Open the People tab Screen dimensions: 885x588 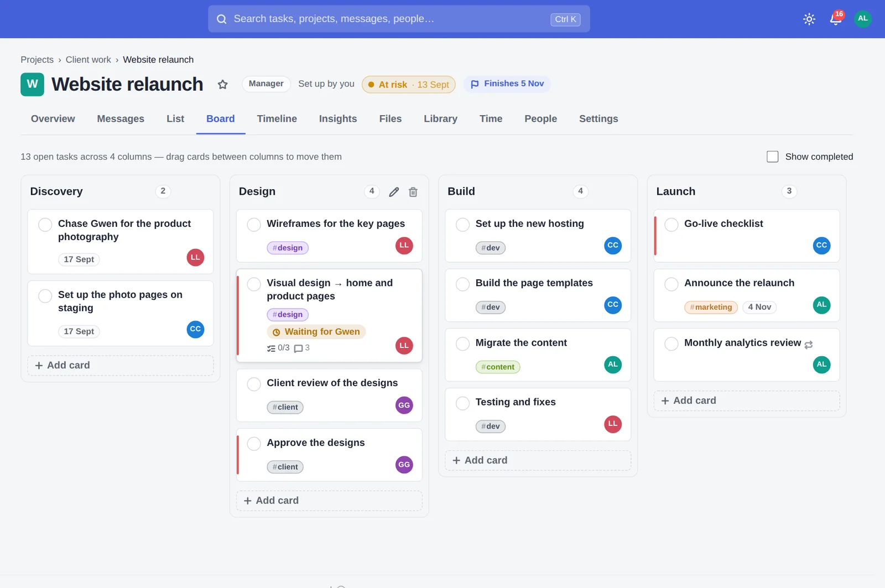[540, 119]
